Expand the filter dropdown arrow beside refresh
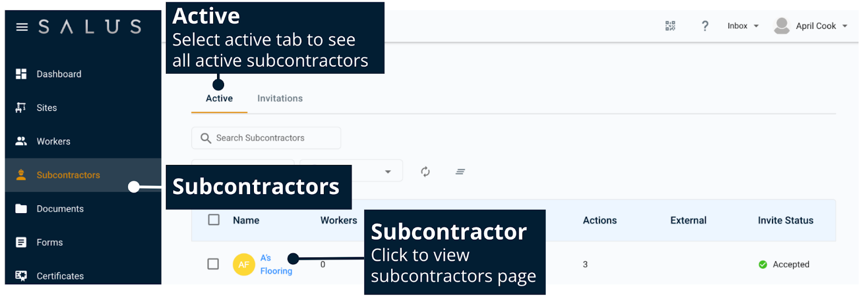Viewport: 868px width, 300px height. 388,171
